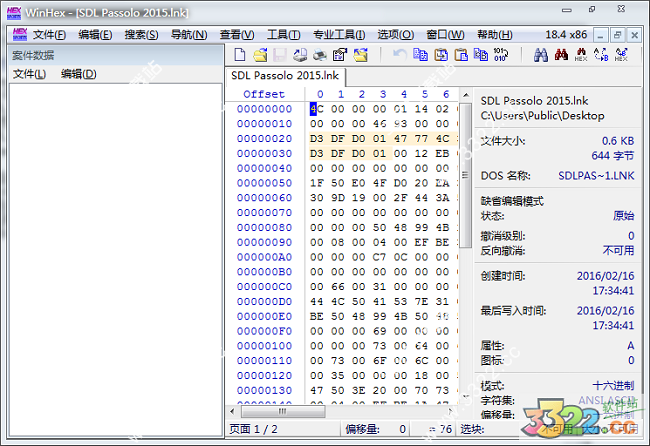Image resolution: width=650 pixels, height=446 pixels.
Task: Click the disk drive icon with arrow
Action: 300,55
